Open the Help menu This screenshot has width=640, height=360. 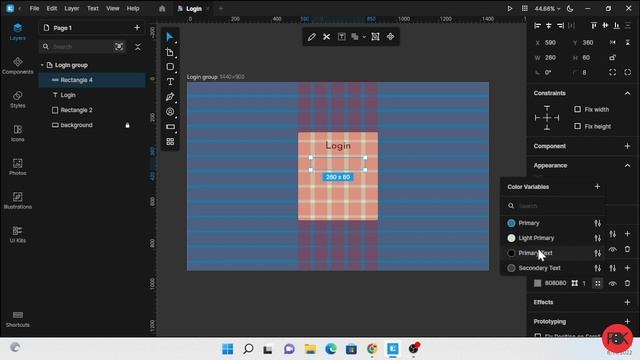[x=133, y=9]
